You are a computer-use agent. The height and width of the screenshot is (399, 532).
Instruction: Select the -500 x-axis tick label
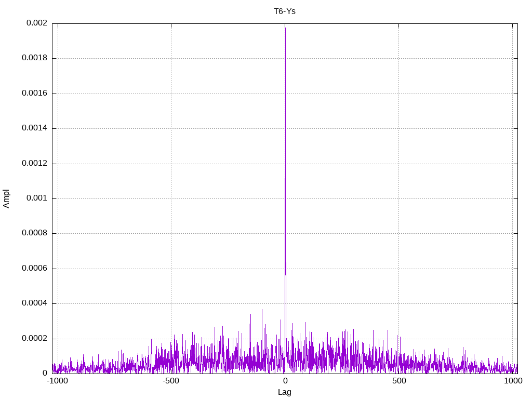(x=171, y=381)
